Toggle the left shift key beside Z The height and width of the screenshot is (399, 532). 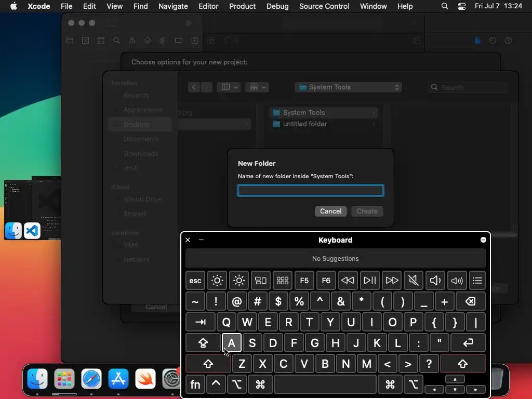tap(208, 364)
